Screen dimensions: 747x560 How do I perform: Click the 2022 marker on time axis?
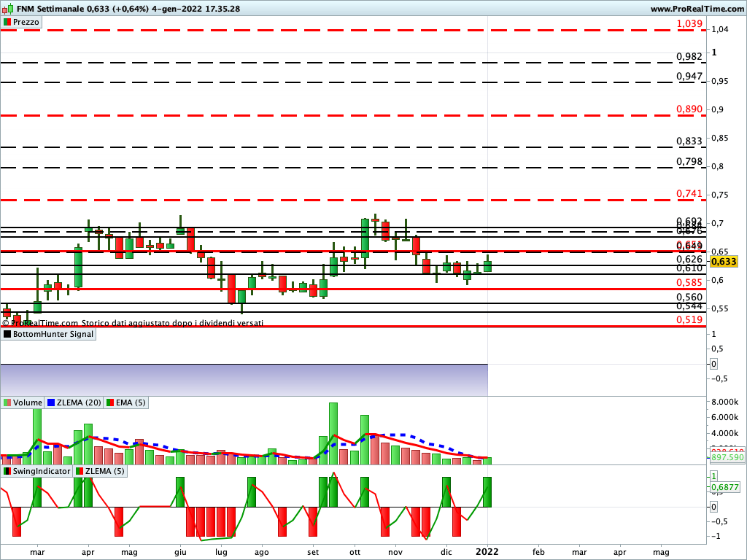tap(487, 552)
